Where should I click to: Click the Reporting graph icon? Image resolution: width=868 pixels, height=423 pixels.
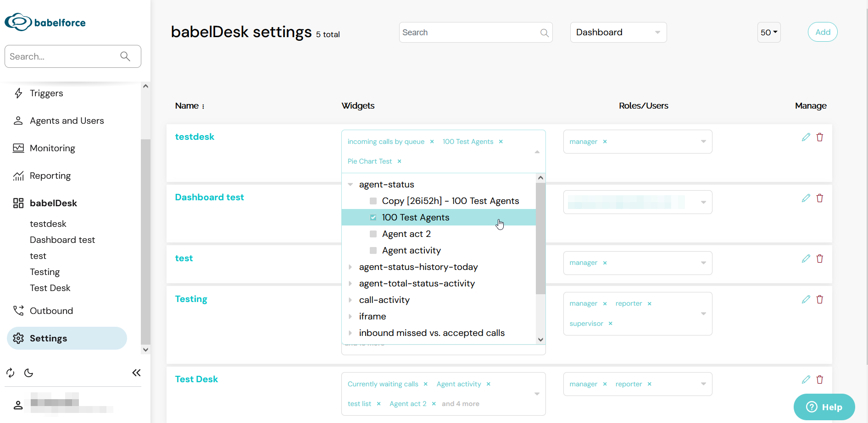tap(18, 176)
